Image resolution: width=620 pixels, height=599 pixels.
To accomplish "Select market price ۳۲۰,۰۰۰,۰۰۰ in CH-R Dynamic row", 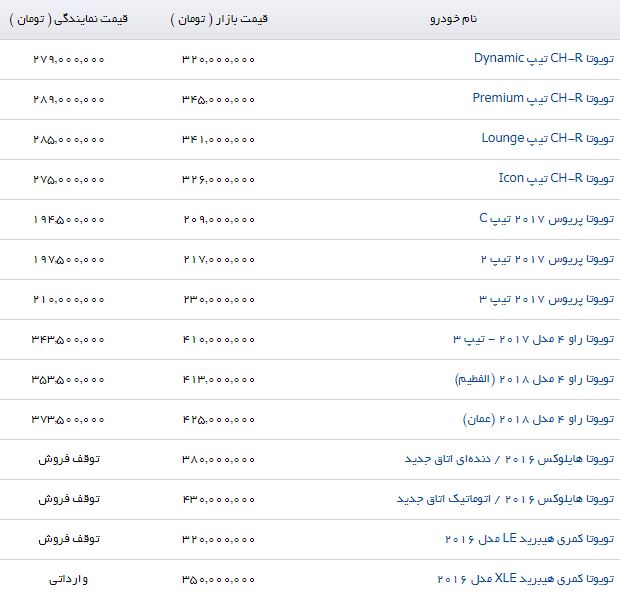I will click(218, 59).
